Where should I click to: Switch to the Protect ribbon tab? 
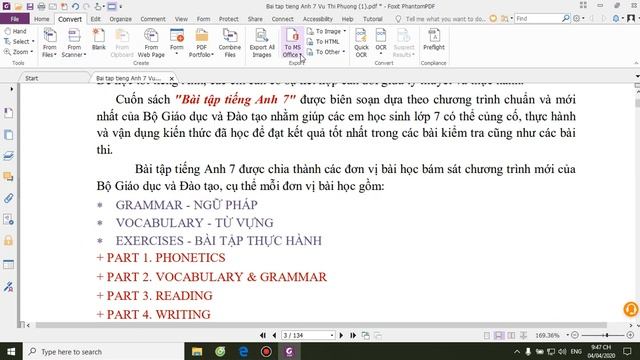tap(229, 19)
